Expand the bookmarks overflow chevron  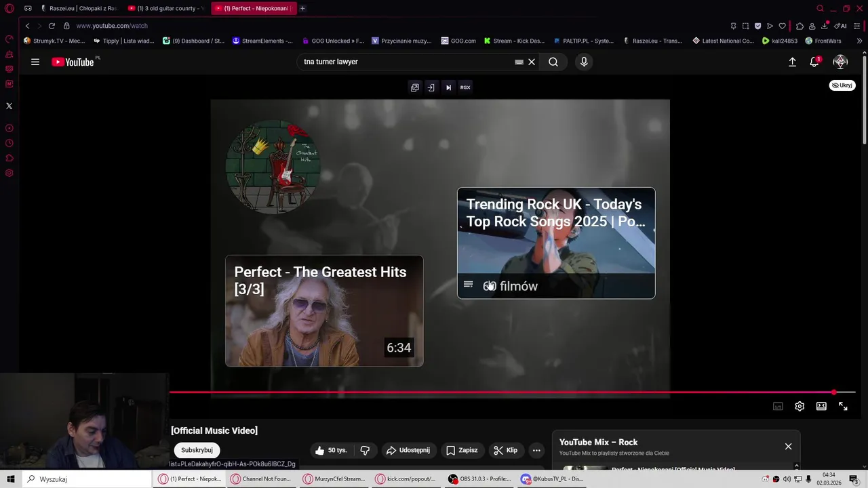pos(859,41)
